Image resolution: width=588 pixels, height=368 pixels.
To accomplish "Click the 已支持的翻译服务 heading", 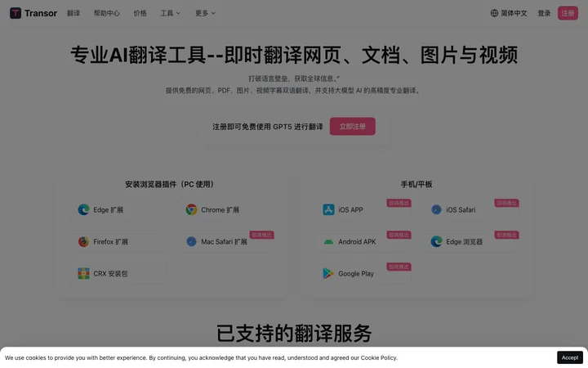I will coord(294,333).
